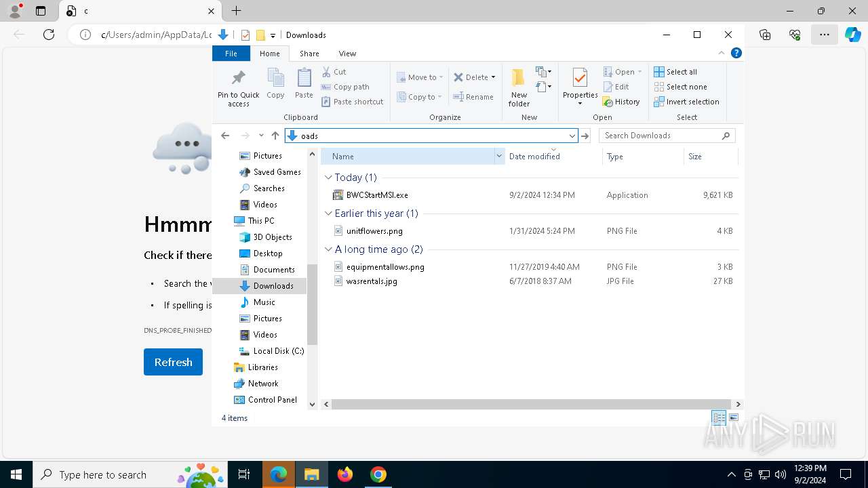Open Edge Settings and more menu

(824, 35)
